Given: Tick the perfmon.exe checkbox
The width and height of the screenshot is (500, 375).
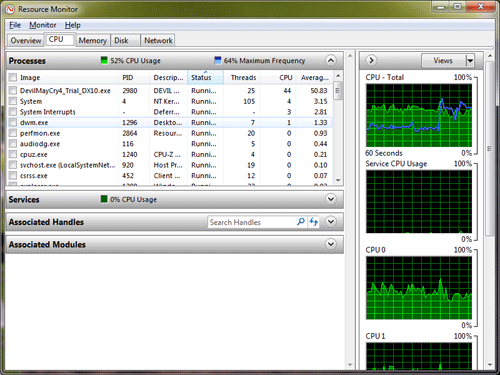Looking at the screenshot, I should (13, 133).
